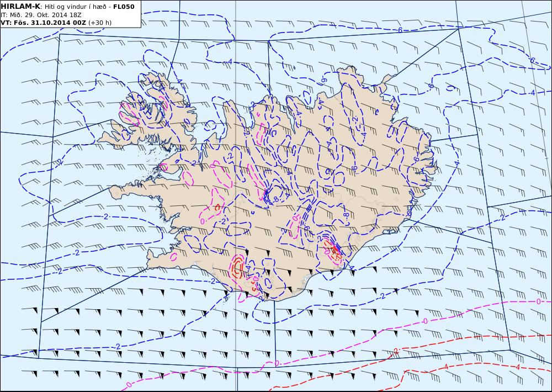
Task: Click the '-8' isotherm label beside the red contours in southeast Iceland
Action: [347, 215]
